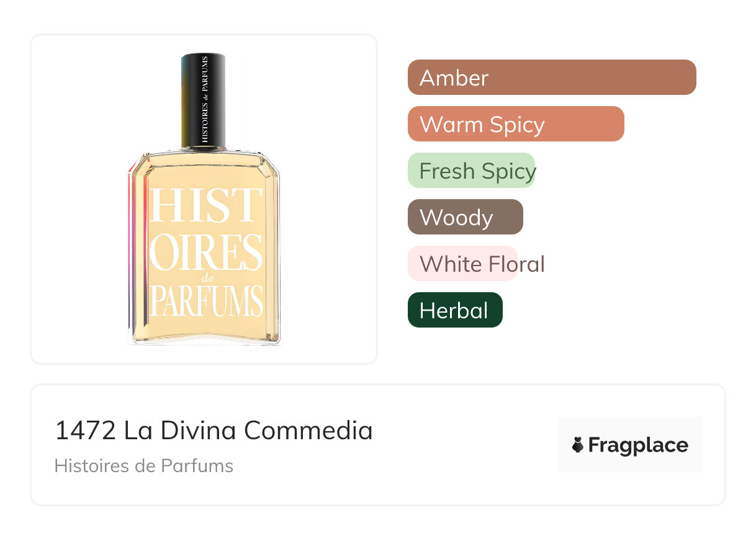Image resolution: width=756 pixels, height=536 pixels.
Task: Click the Fresh Spicy accord bar
Action: (471, 171)
